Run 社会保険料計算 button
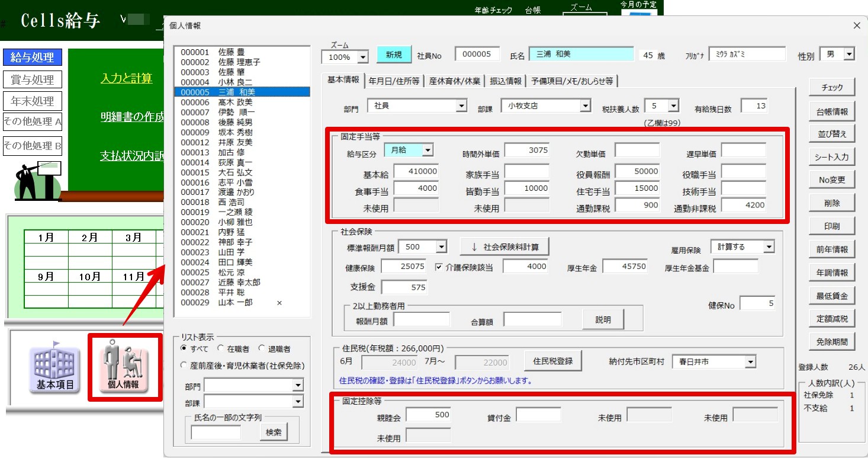The image size is (868, 458). (504, 246)
